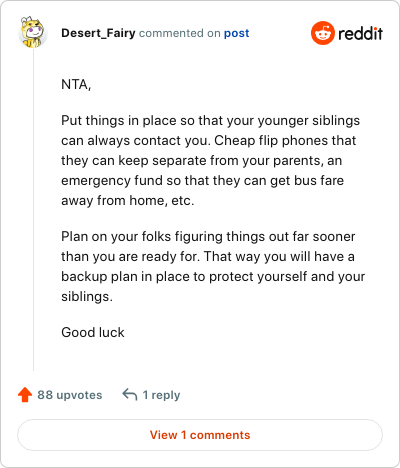Image resolution: width=400 pixels, height=468 pixels.
Task: Click the "Put things in place" line
Action: [210, 120]
